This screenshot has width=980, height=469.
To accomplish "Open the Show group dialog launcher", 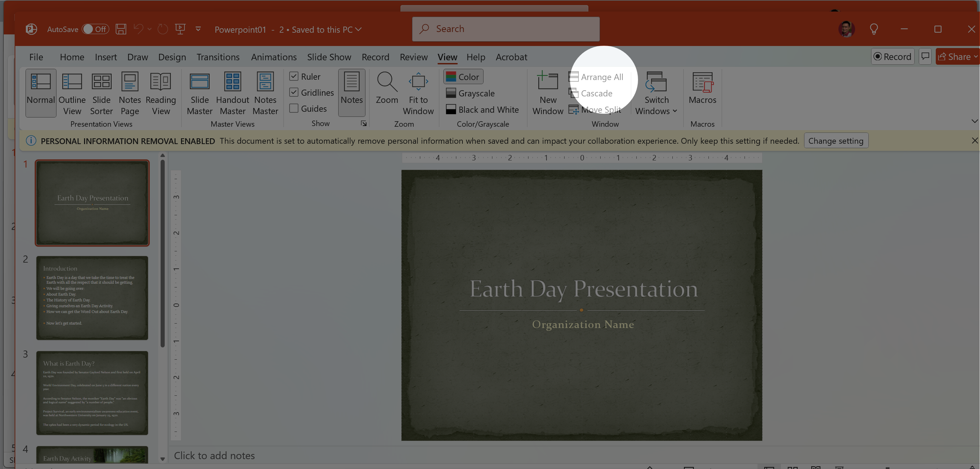I will pyautogui.click(x=364, y=123).
